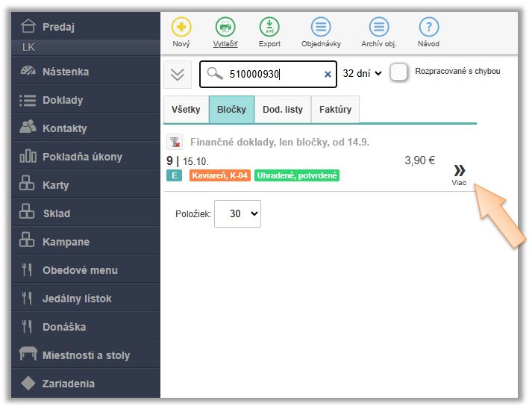Expand the double-chevron filter panel button
Viewport: 532px width, 409px height.
[x=178, y=74]
